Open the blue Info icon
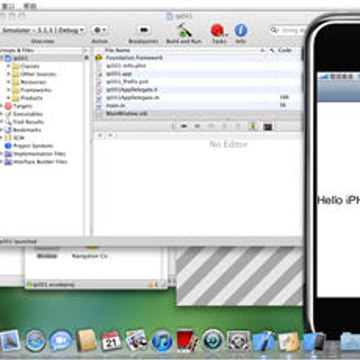This screenshot has width=360, height=360. click(241, 30)
